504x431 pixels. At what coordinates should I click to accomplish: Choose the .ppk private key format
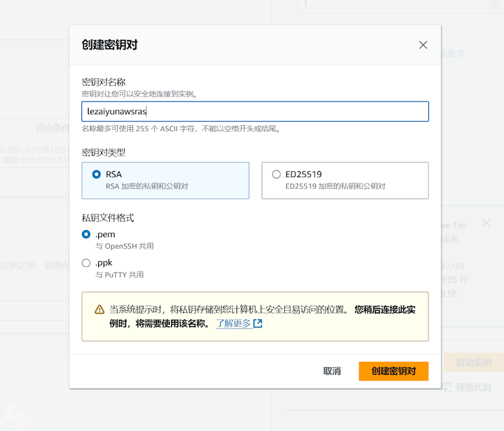pos(87,262)
